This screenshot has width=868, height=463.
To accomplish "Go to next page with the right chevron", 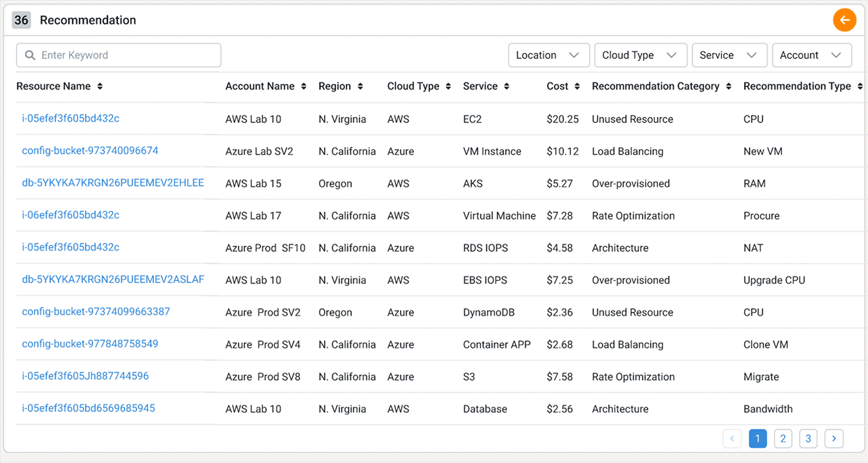I will (x=834, y=439).
